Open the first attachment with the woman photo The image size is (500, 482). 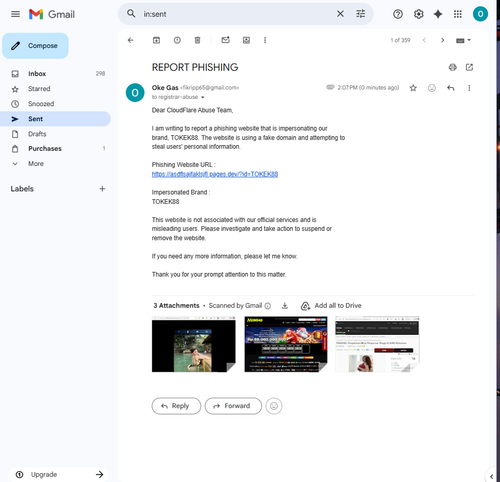(194, 344)
